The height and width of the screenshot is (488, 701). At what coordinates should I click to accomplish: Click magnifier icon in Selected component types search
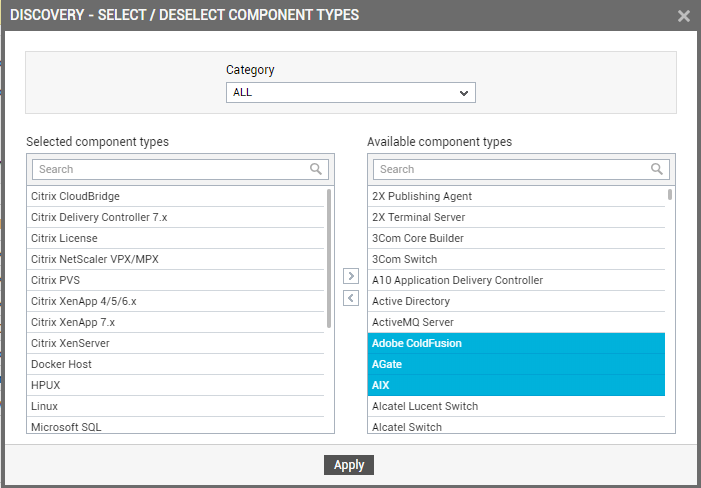316,169
